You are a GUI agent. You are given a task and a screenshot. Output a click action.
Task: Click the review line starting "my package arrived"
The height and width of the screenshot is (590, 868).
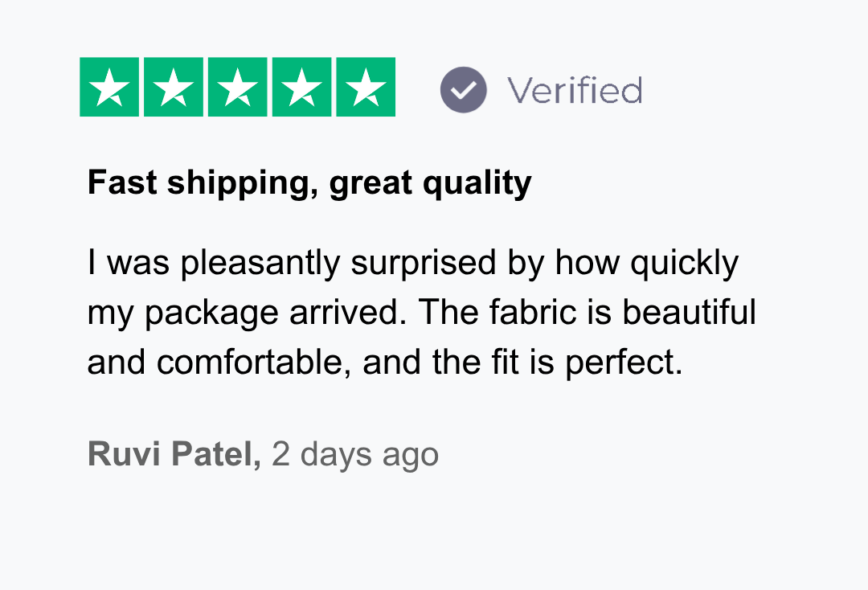click(x=421, y=313)
